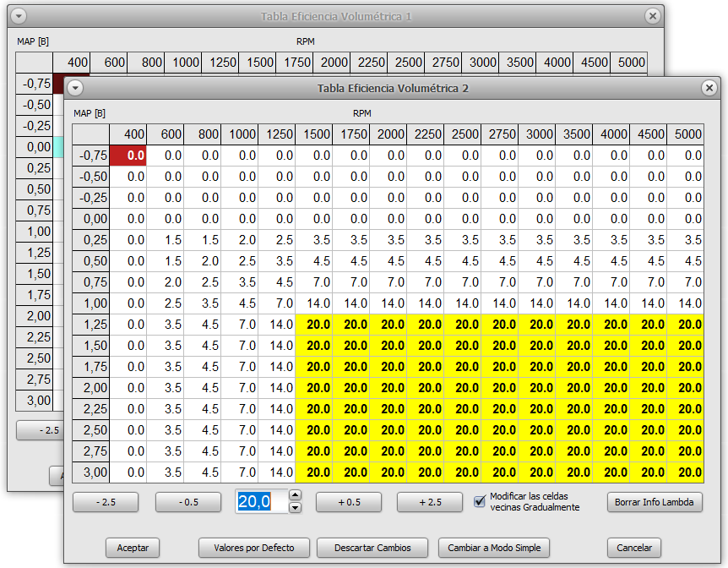Click the + 0.5 button
This screenshot has width=728, height=568.
click(x=349, y=502)
